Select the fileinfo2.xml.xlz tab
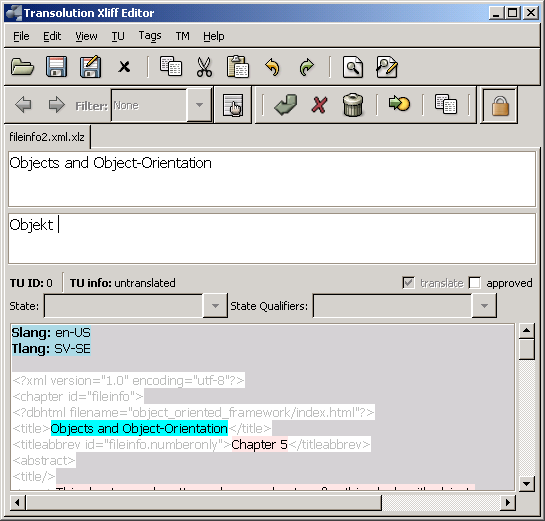Screen dimensions: 545x521 click(x=47, y=137)
